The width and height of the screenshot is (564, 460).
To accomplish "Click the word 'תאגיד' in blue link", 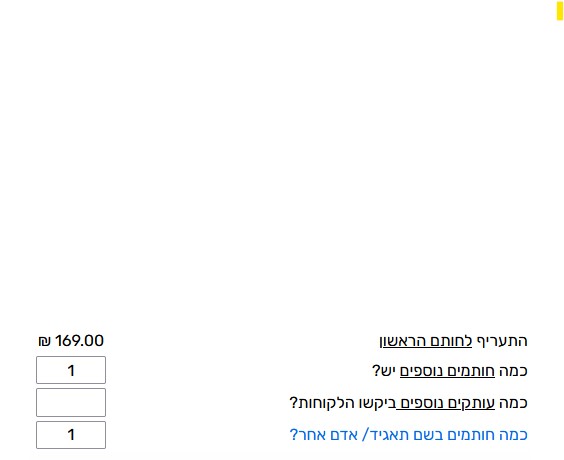I will (x=388, y=435).
